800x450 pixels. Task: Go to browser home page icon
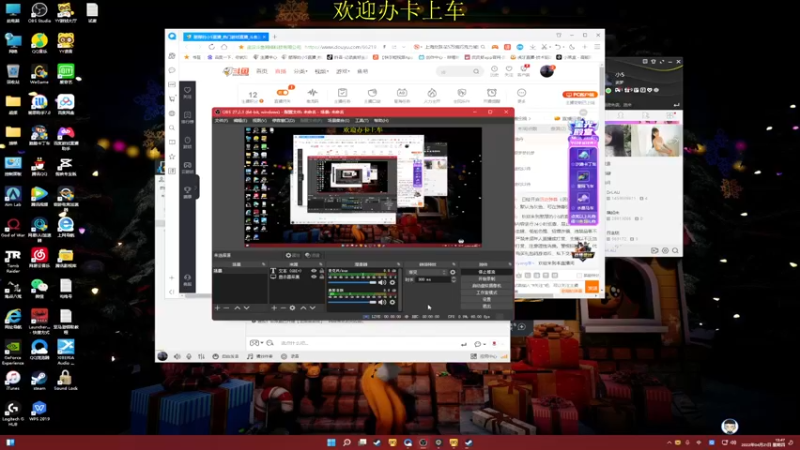(x=224, y=47)
